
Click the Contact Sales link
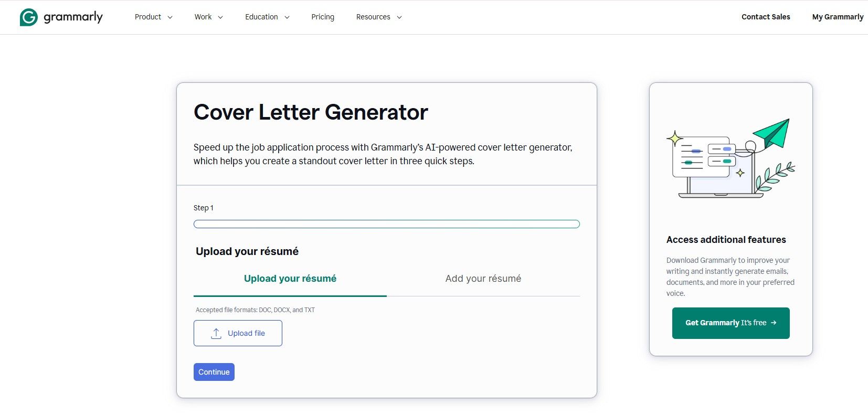tap(766, 17)
